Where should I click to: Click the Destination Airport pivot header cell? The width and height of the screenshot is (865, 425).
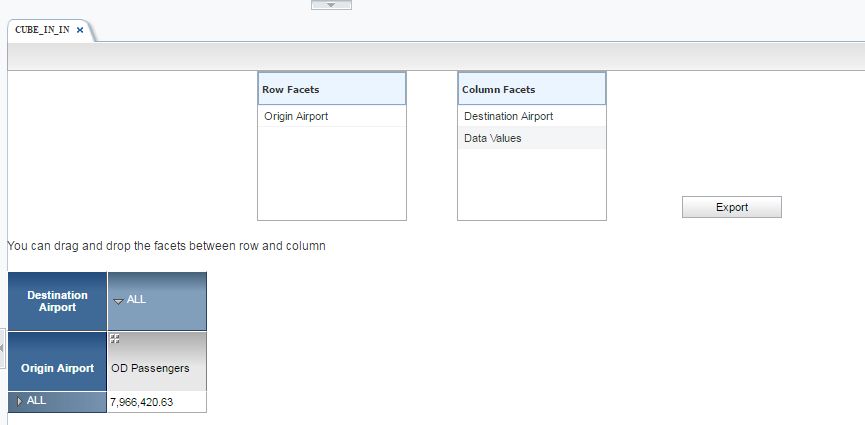point(57,301)
